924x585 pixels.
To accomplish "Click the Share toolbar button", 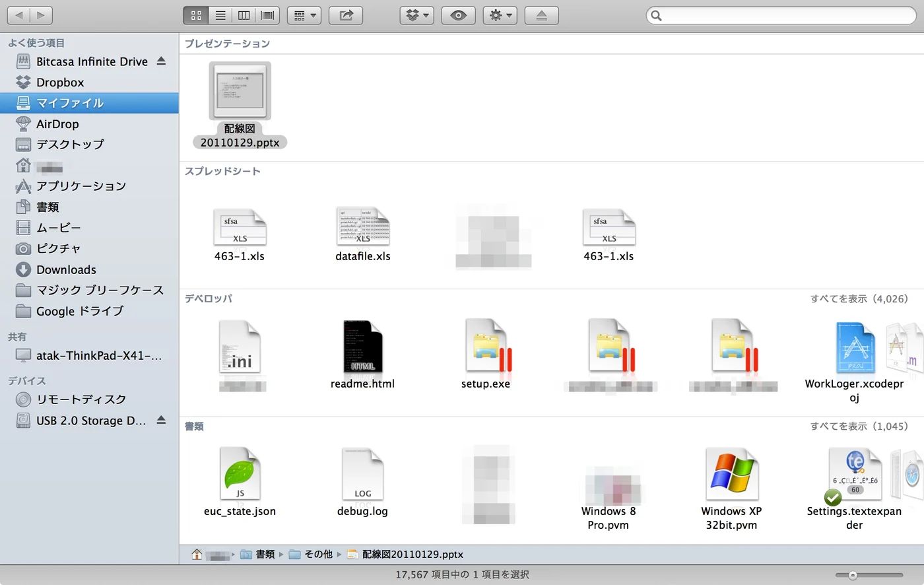I will tap(346, 15).
